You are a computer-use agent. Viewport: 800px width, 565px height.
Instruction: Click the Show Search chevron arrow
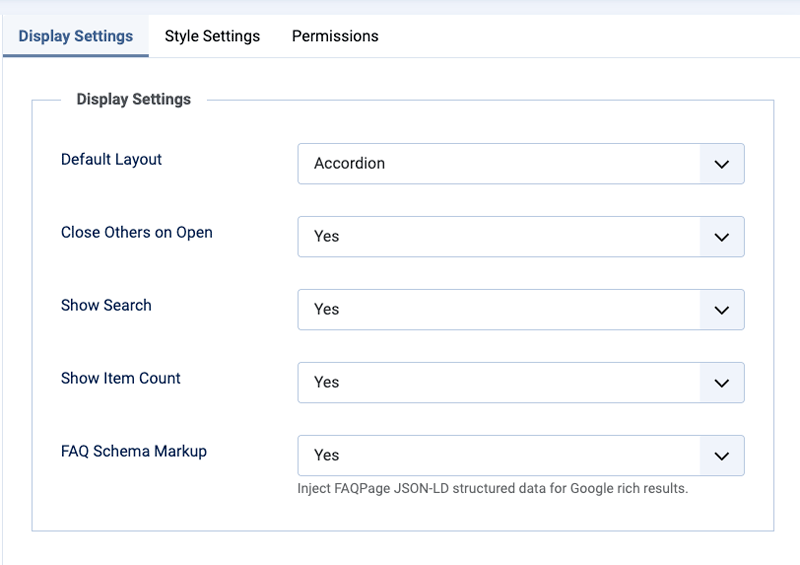[x=722, y=310]
